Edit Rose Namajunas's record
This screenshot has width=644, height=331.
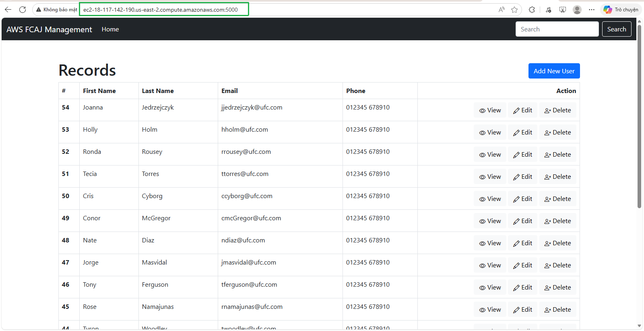522,310
